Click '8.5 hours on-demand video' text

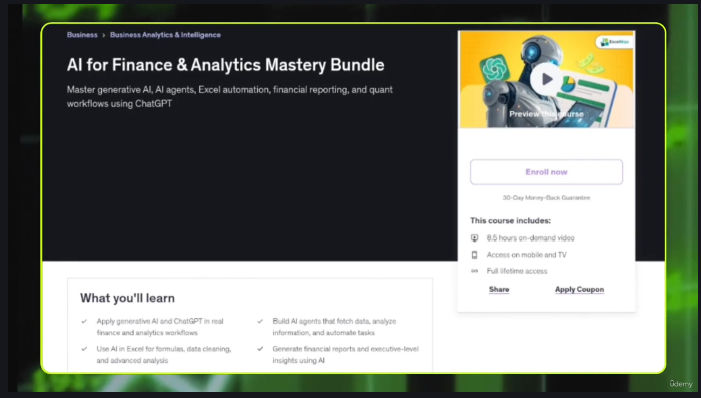[x=531, y=238]
